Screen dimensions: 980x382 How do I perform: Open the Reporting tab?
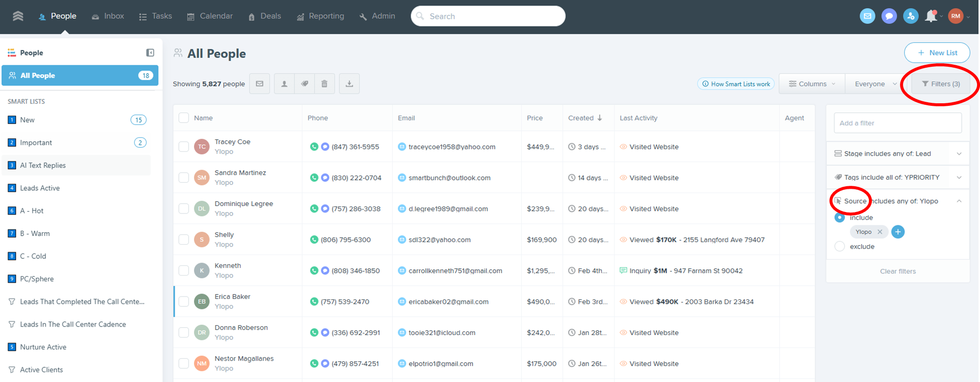[x=320, y=16]
